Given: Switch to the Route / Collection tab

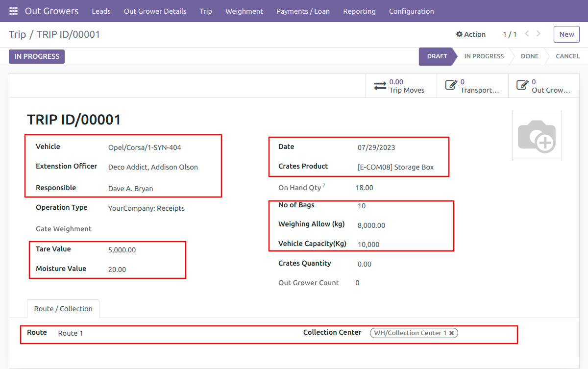Looking at the screenshot, I should point(63,309).
